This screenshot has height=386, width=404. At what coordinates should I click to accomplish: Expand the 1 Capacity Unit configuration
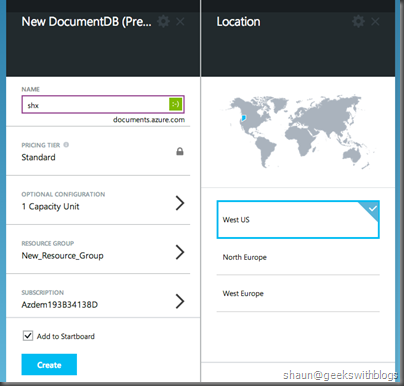180,203
